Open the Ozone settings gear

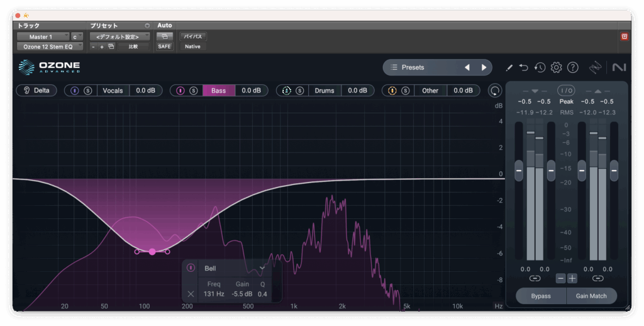pos(556,67)
